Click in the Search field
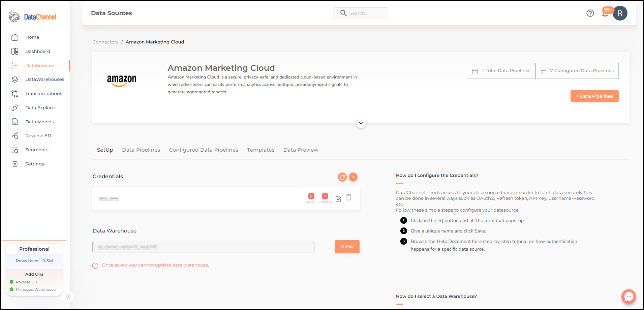 pyautogui.click(x=361, y=13)
